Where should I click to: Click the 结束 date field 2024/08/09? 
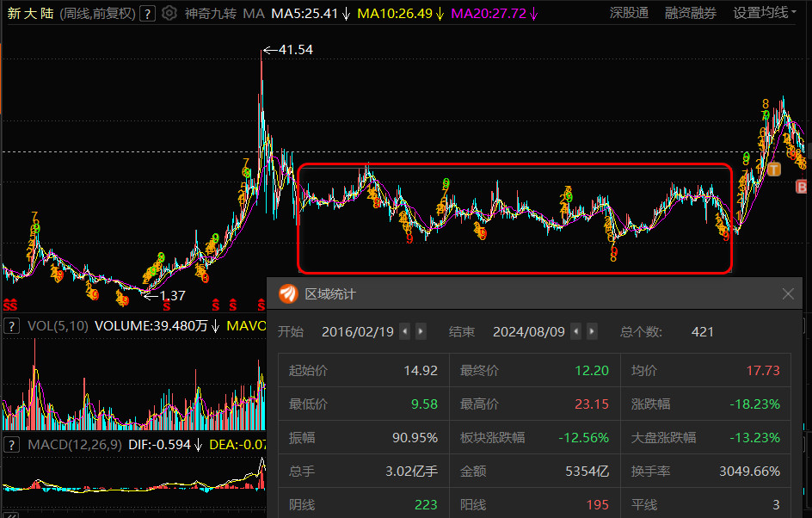[x=529, y=331]
